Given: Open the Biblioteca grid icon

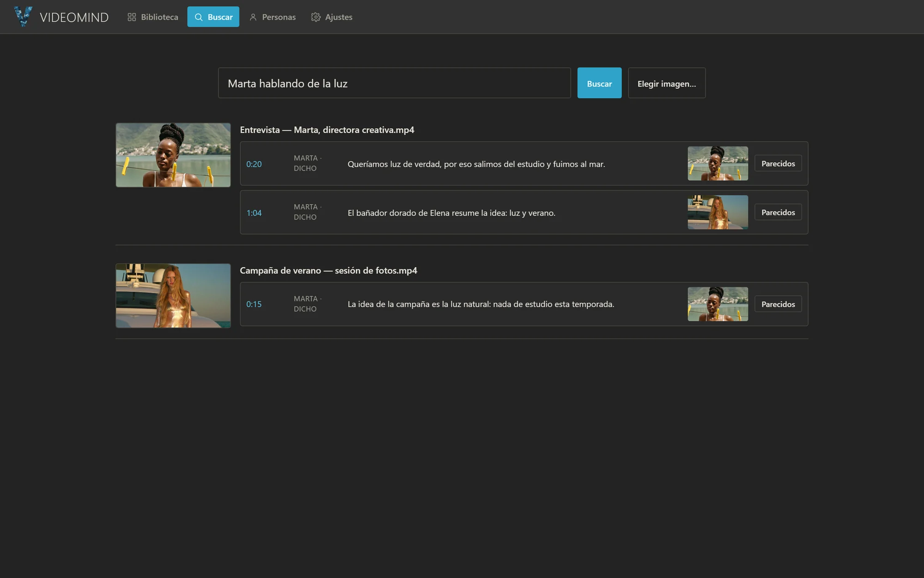Looking at the screenshot, I should 132,17.
